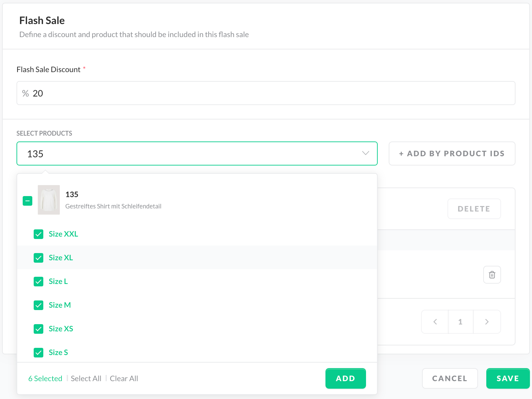This screenshot has height=399, width=532.
Task: Toggle Size XS checkbox
Action: (38, 329)
